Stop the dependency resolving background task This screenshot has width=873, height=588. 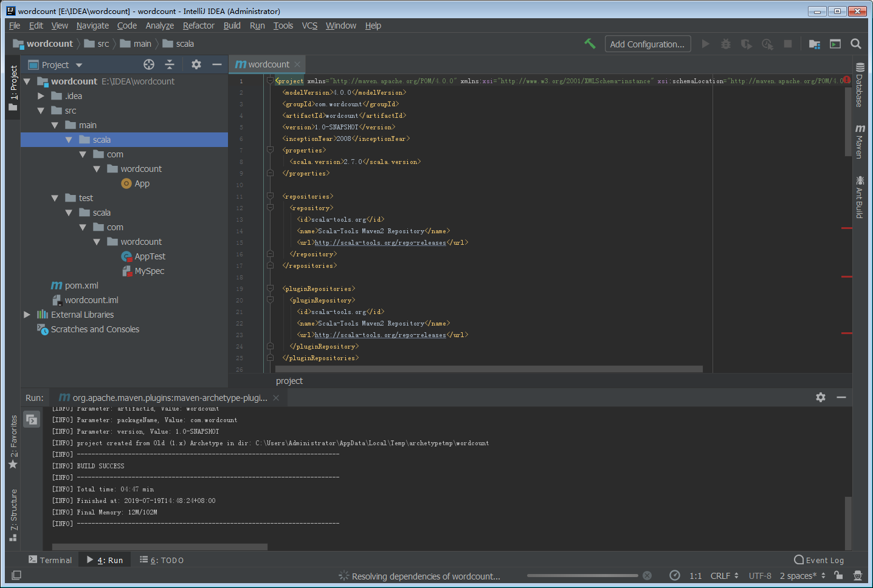(x=647, y=576)
